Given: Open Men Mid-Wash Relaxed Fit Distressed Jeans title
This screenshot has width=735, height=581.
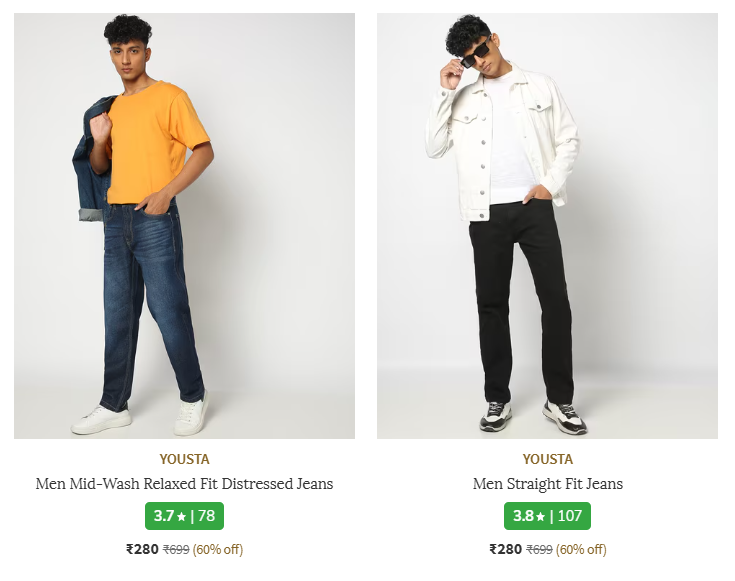Looking at the screenshot, I should tap(184, 484).
